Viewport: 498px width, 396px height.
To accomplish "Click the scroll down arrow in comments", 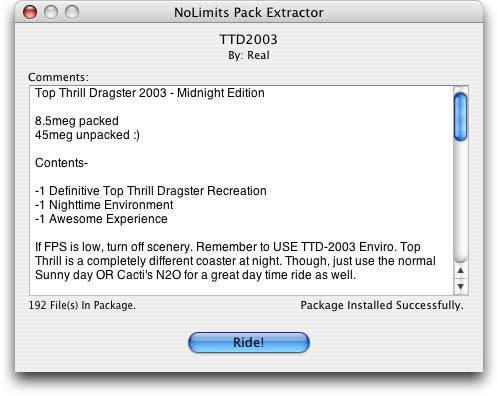I will (461, 286).
